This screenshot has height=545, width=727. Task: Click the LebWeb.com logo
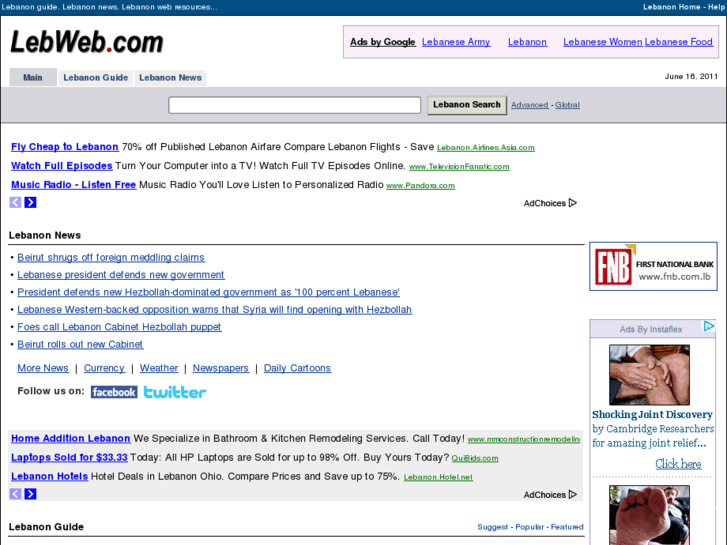(87, 42)
